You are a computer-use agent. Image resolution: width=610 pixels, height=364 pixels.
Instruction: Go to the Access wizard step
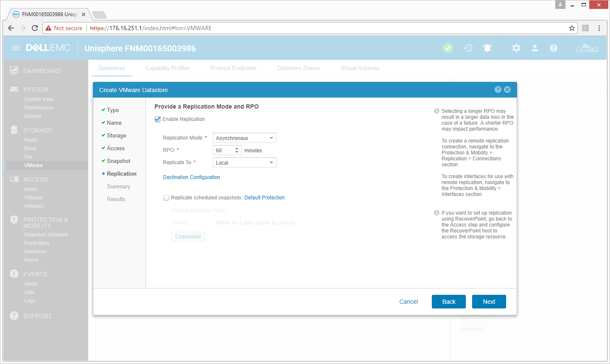tap(116, 148)
